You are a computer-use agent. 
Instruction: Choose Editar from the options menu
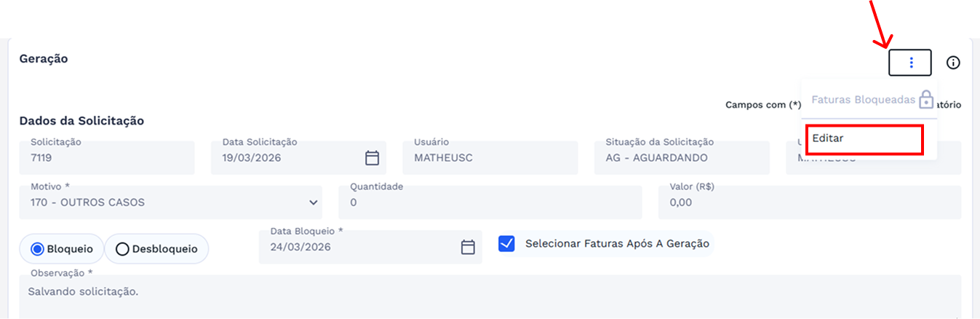pos(864,138)
